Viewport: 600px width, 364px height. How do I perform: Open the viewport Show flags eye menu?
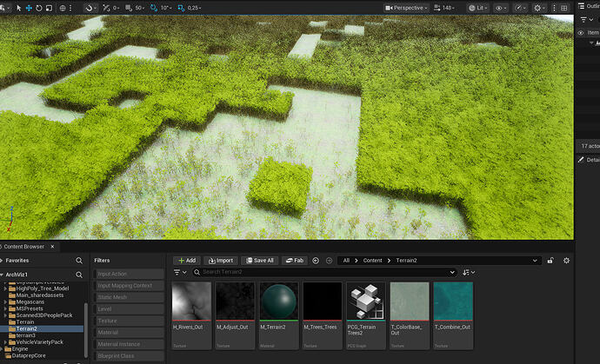point(501,8)
